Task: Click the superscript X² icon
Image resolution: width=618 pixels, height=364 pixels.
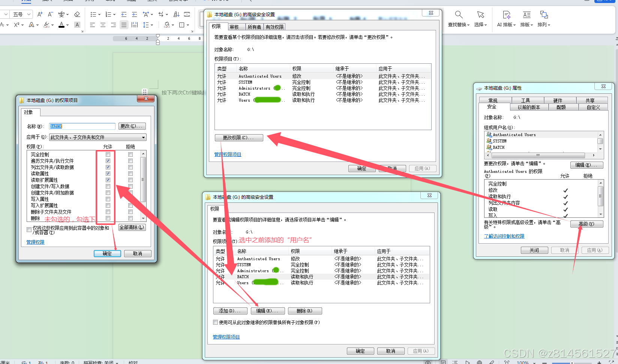Action: click(x=16, y=25)
